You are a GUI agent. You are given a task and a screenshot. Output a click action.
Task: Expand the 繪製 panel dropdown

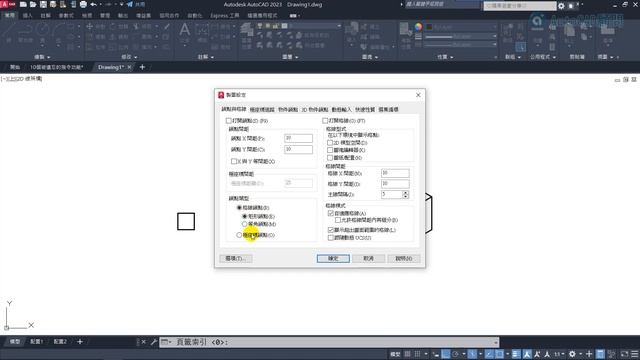42,57
